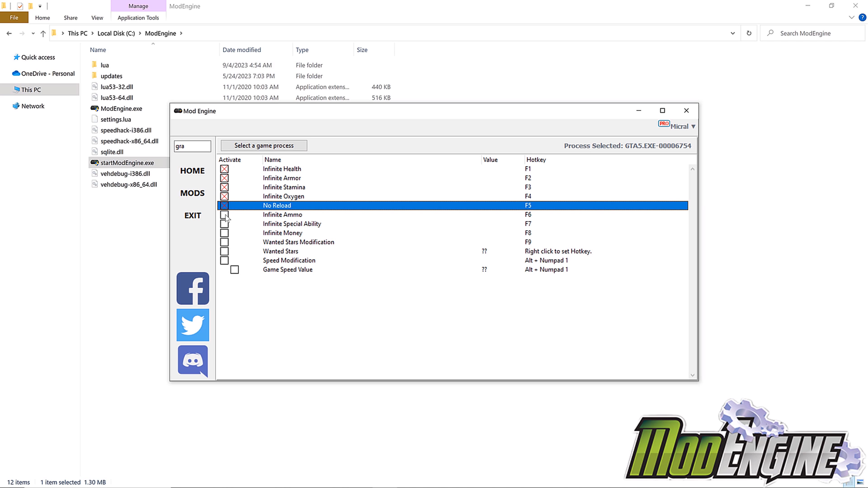Click the PRO badge icon

click(664, 124)
